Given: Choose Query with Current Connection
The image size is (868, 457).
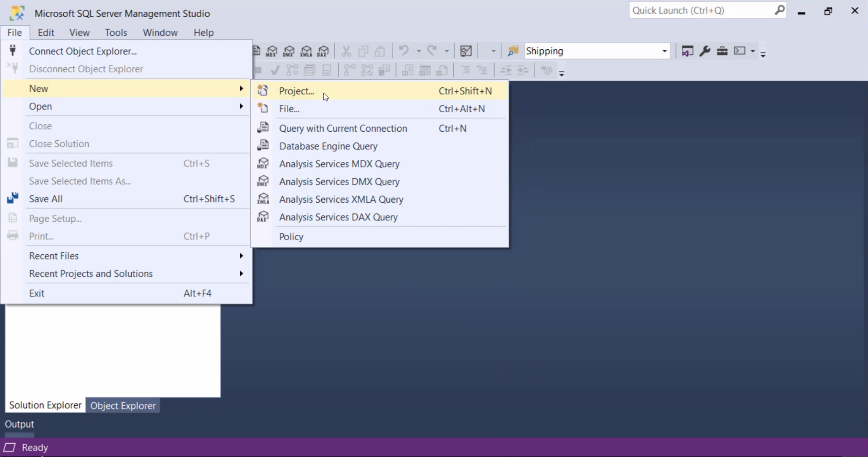Looking at the screenshot, I should click(x=379, y=128).
